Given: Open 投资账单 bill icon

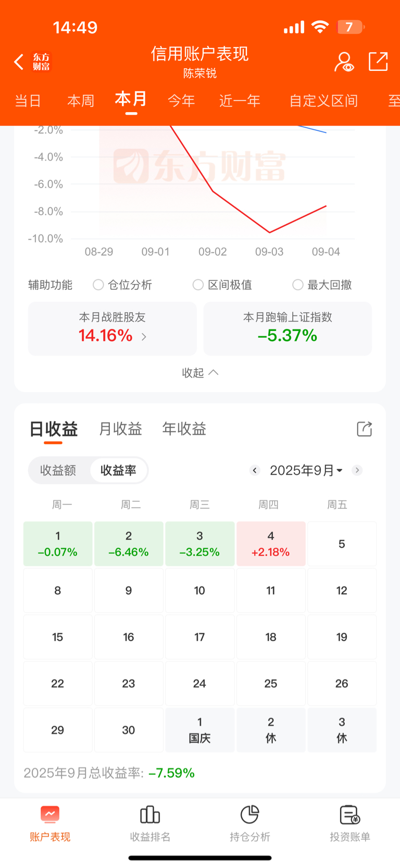Looking at the screenshot, I should coord(349,814).
